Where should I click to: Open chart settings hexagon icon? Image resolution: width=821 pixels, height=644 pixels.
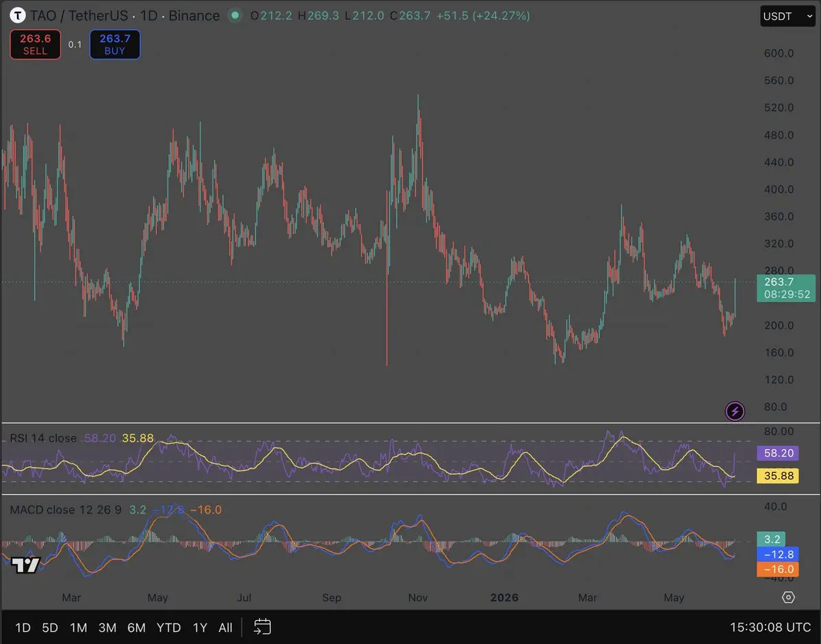click(788, 598)
